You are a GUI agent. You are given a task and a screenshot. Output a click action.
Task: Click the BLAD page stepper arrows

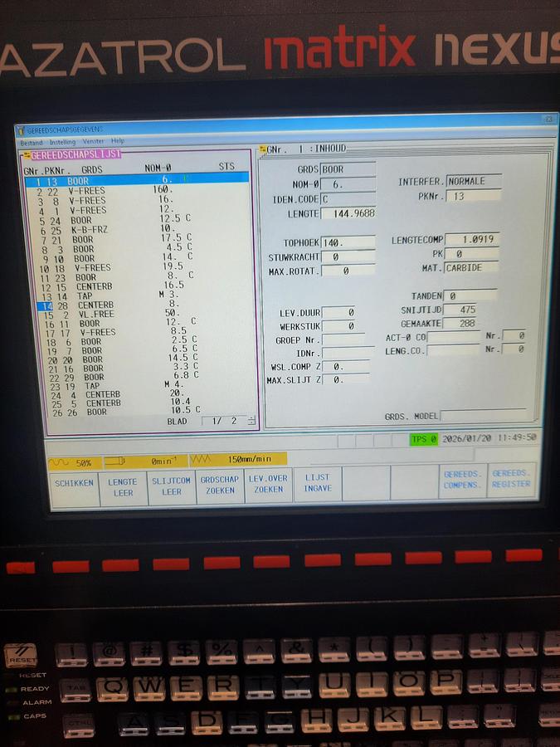pyautogui.click(x=251, y=421)
